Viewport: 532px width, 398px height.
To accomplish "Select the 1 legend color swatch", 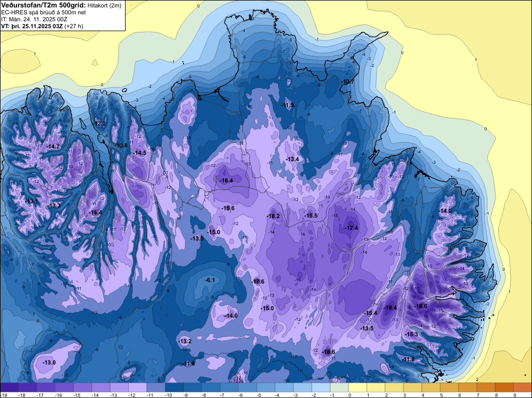I will click(376, 387).
